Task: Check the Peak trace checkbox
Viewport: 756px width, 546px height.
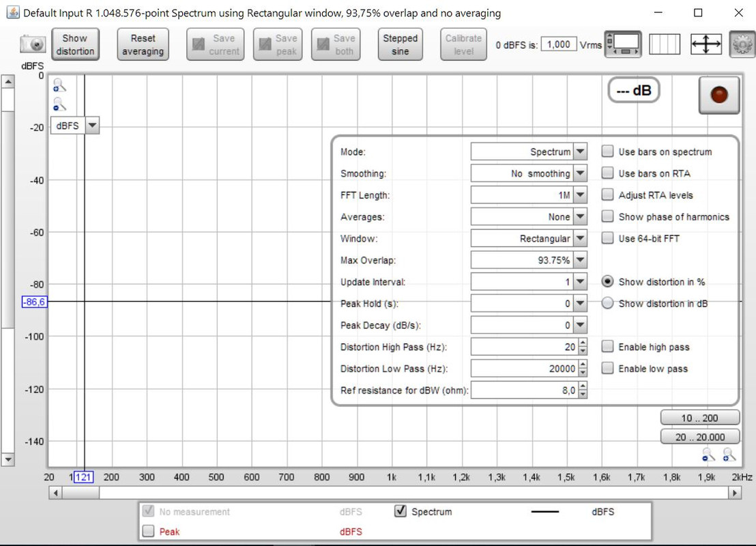Action: pos(149,531)
